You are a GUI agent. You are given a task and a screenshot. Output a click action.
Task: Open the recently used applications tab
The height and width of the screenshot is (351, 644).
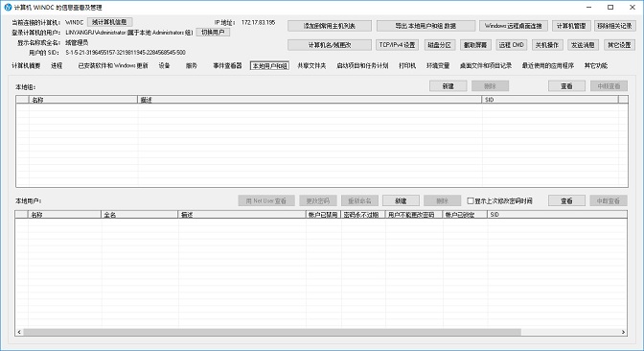[x=548, y=66]
